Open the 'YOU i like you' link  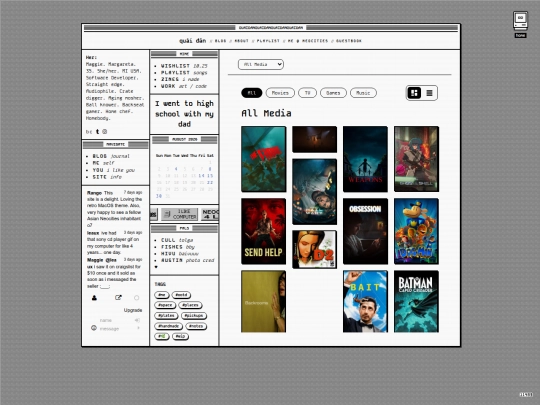(114, 170)
